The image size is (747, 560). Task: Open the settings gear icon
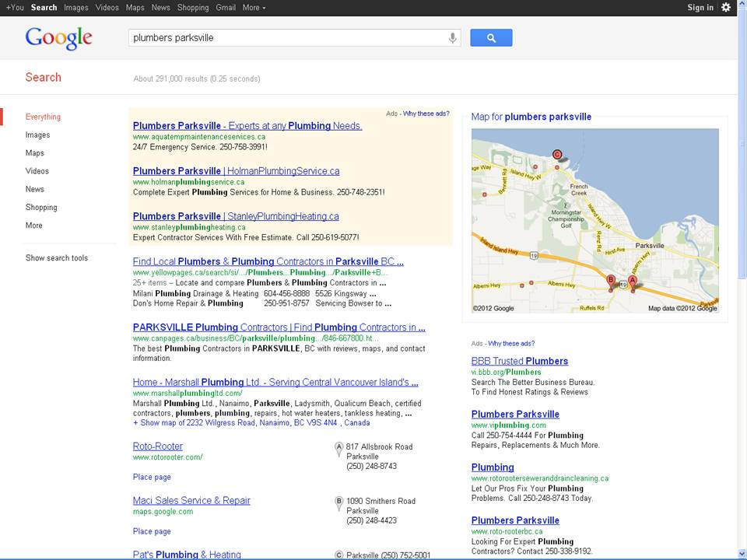tap(725, 7)
